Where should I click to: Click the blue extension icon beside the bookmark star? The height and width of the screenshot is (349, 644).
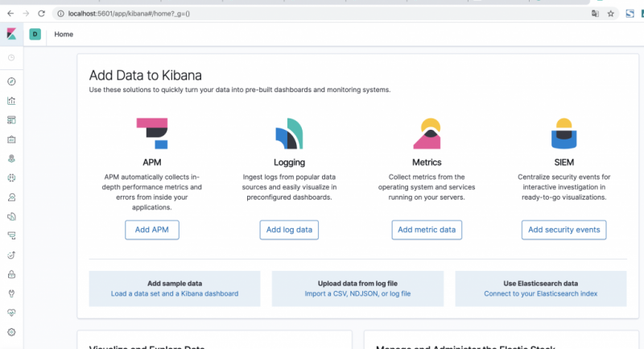pyautogui.click(x=630, y=14)
